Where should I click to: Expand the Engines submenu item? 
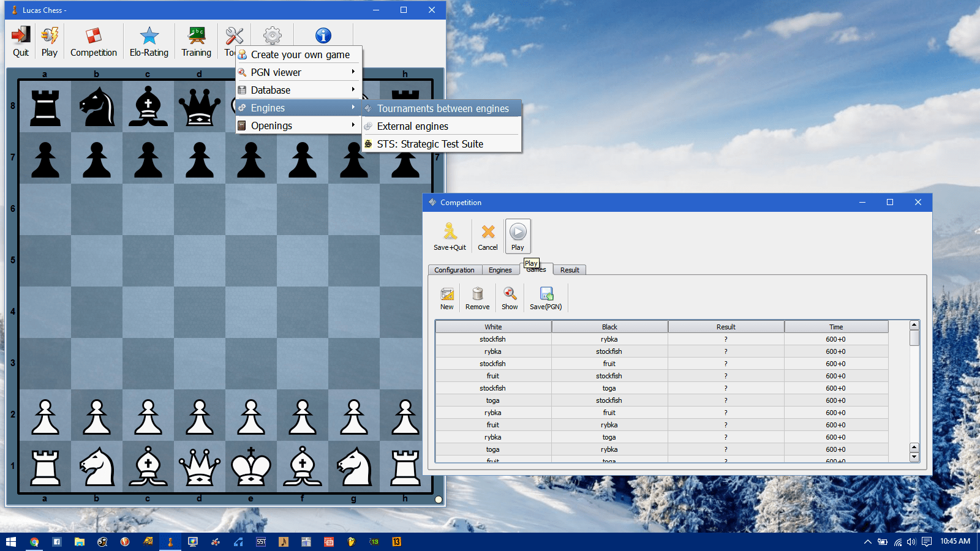299,108
